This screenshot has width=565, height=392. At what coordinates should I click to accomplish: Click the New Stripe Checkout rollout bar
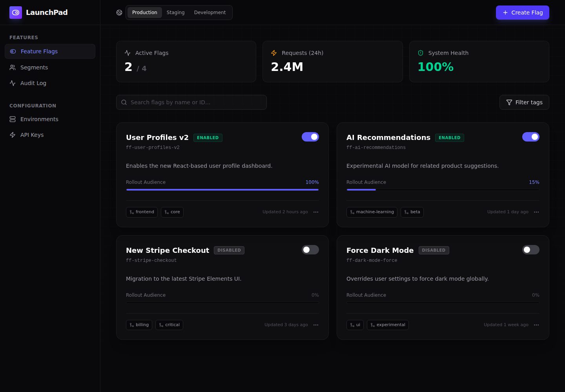coord(222,303)
